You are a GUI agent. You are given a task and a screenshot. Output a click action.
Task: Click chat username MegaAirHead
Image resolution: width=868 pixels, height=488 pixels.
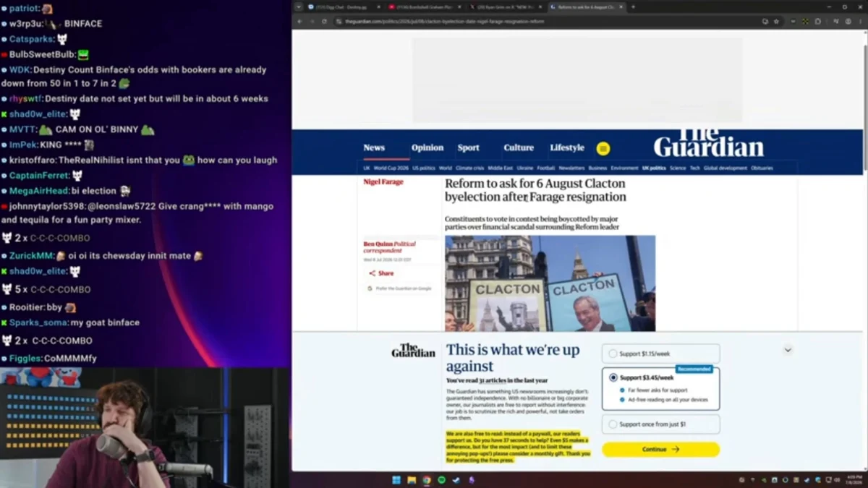pos(39,191)
